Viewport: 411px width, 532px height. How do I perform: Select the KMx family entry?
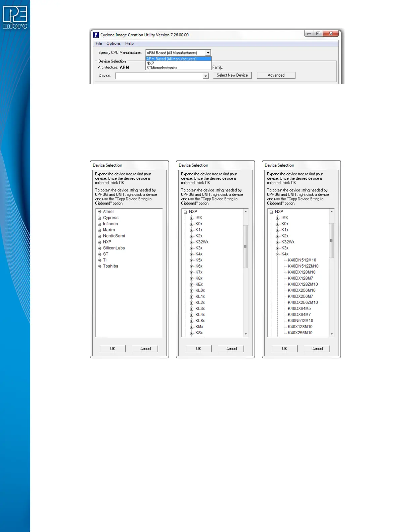click(x=199, y=326)
